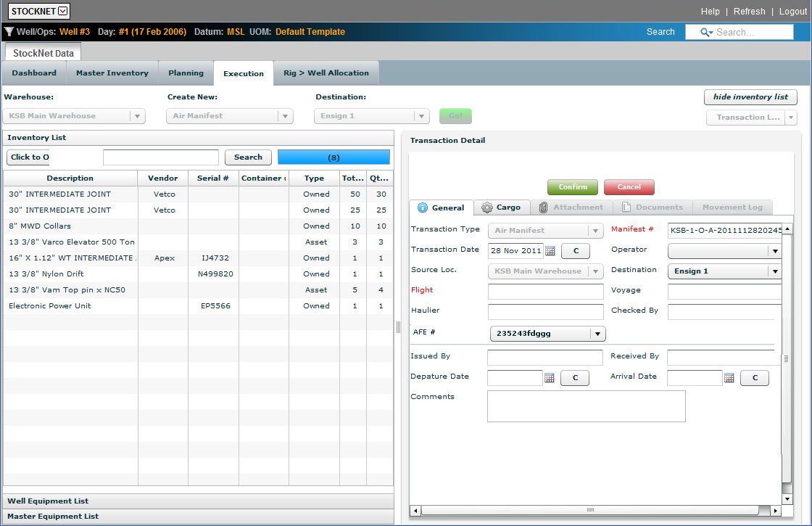Clear Depature Date with C button
Screen dimensions: 812x526
(575, 378)
